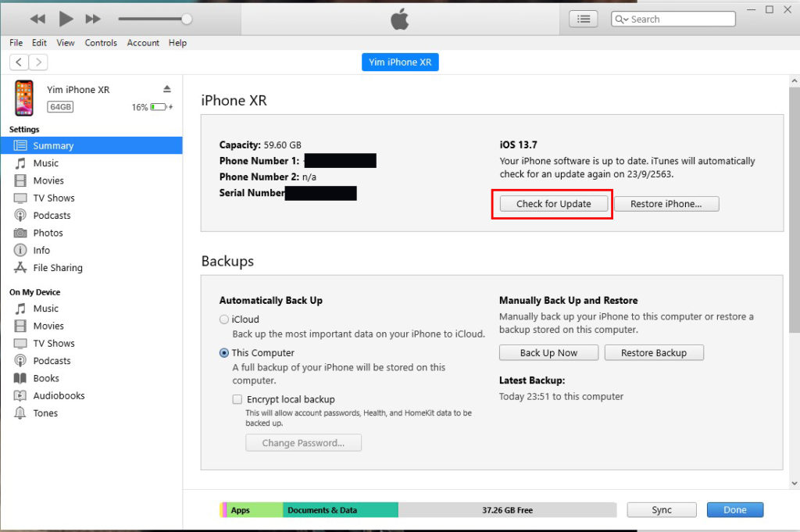Click the rewind previous track icon
800x532 pixels.
coord(37,19)
